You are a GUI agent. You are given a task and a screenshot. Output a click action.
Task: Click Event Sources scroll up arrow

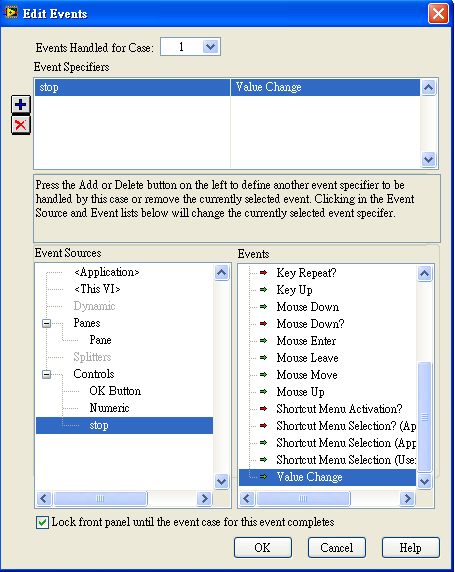pyautogui.click(x=221, y=273)
